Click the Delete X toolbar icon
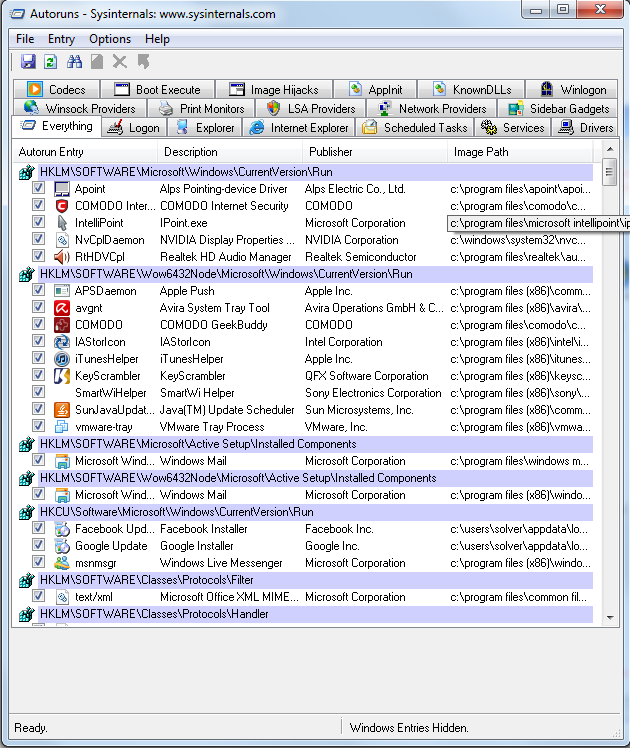 click(120, 62)
